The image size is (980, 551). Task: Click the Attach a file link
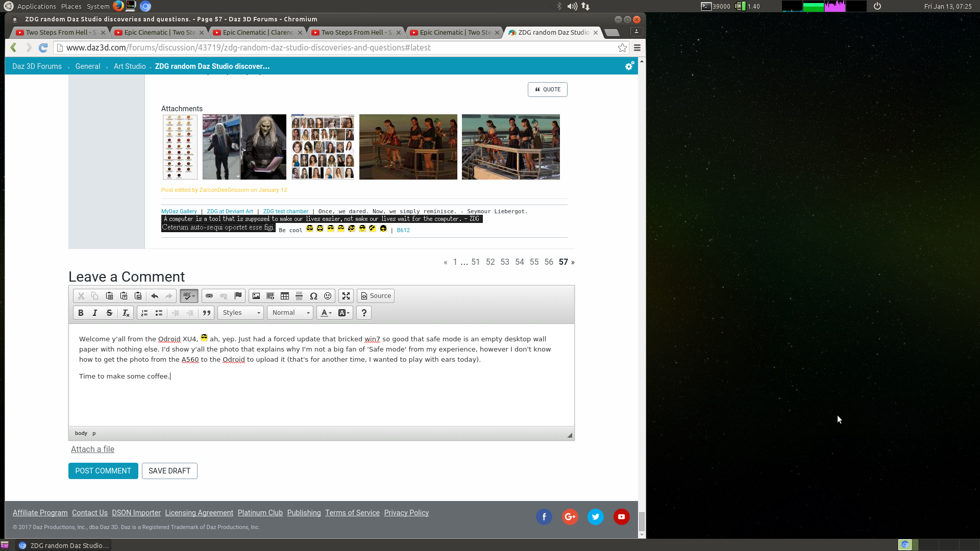pos(92,449)
